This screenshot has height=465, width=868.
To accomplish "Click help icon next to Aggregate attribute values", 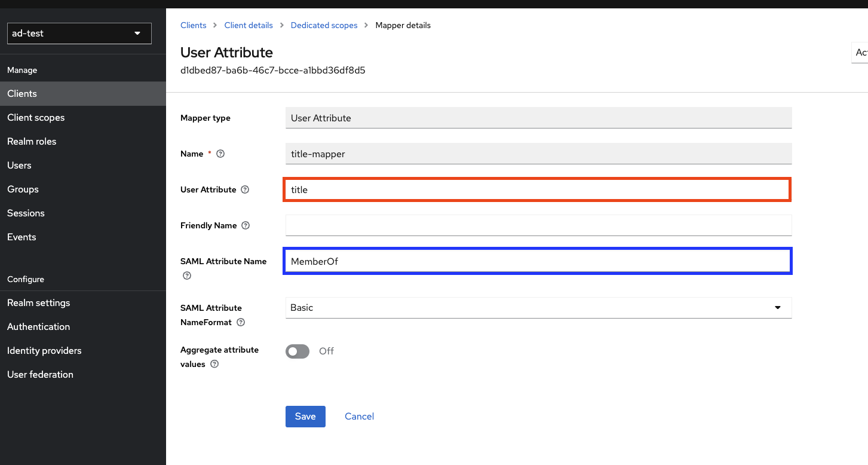I will [214, 364].
